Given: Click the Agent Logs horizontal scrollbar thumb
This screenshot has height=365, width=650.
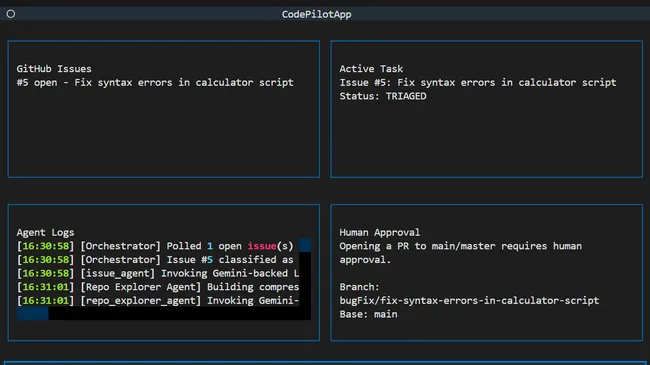Looking at the screenshot, I should click(32, 314).
